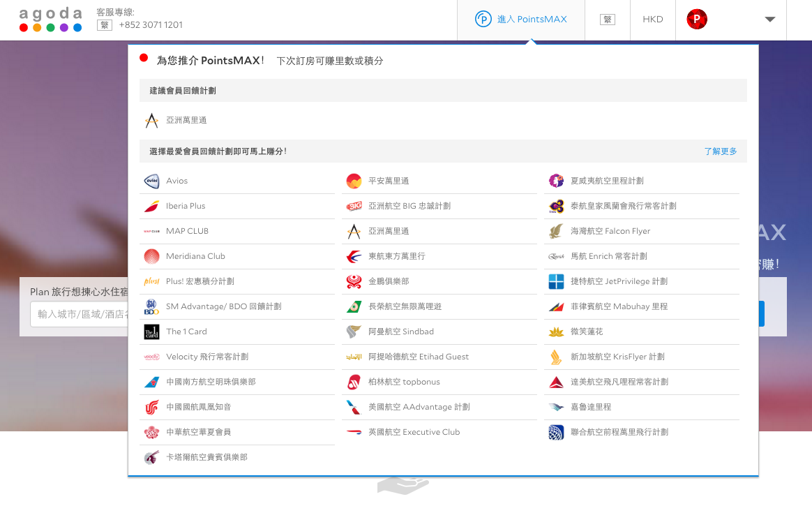Expand the account dropdown arrow
Screen dimensions: 812x506
[x=770, y=19]
